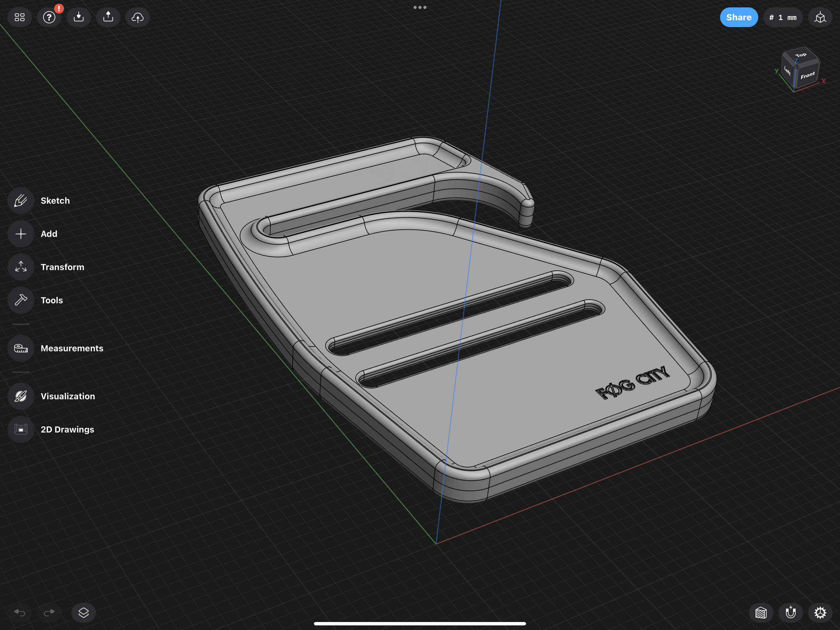Open the layers stack icon
This screenshot has height=630, width=840.
pyautogui.click(x=84, y=612)
